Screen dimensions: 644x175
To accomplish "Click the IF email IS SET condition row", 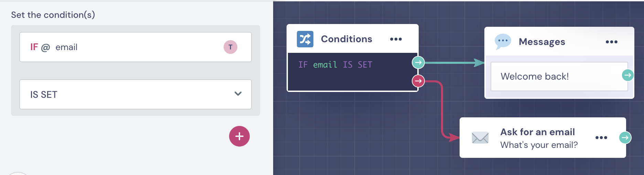I will 335,65.
